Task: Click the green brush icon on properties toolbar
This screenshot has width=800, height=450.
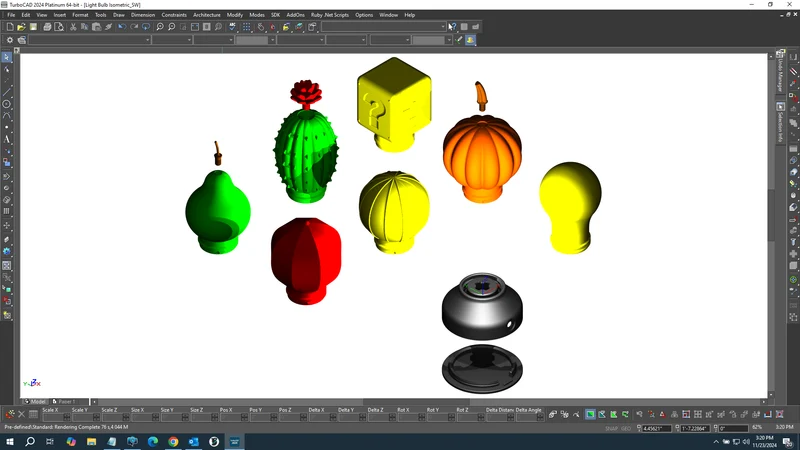Action: [x=459, y=40]
